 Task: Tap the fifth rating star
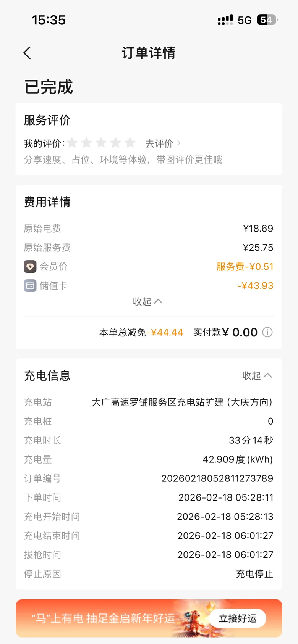(130, 143)
